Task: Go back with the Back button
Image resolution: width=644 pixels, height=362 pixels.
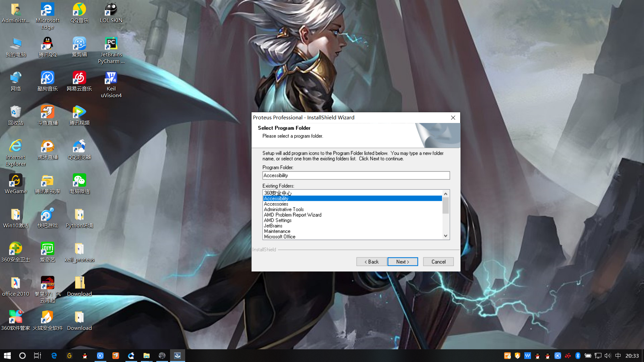Action: pos(372,262)
